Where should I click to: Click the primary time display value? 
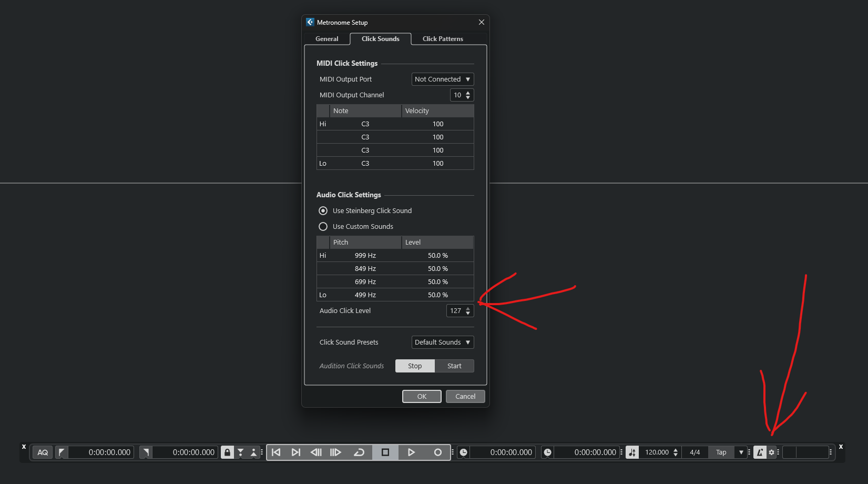click(503, 452)
